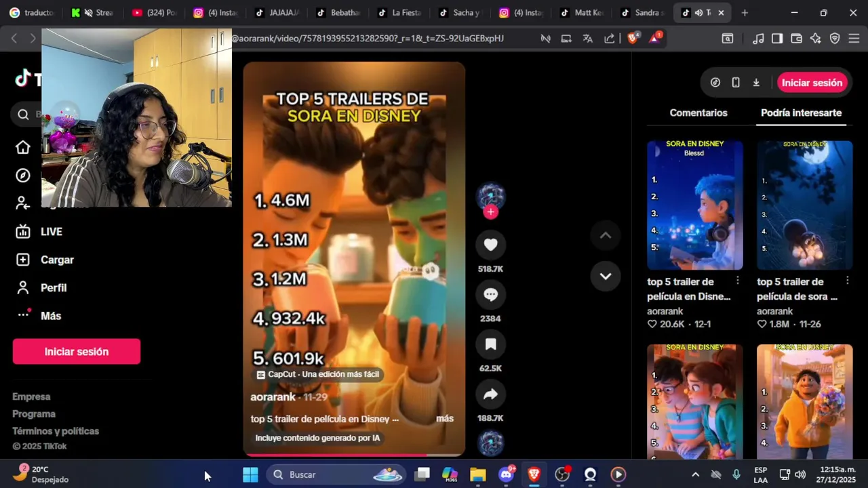This screenshot has width=868, height=488.
Task: Open the Brave playlist music note icon
Action: pyautogui.click(x=759, y=39)
